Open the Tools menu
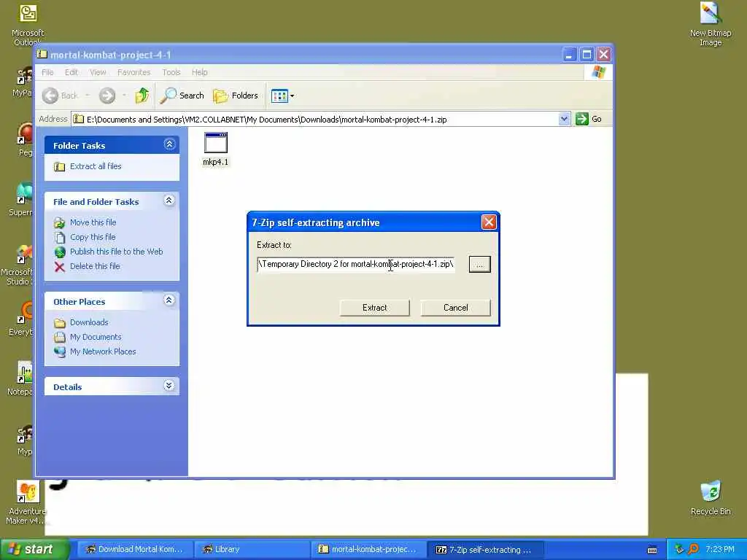 (171, 72)
